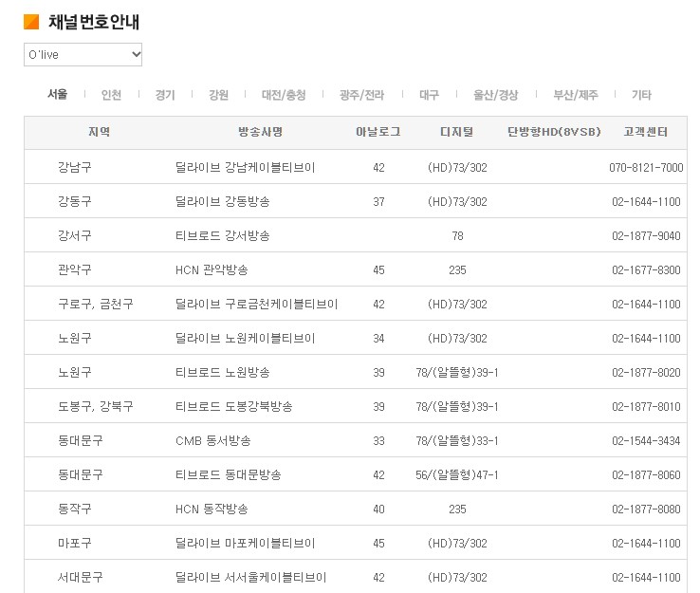Click analog channel 37 in 강동구 row
This screenshot has width=700, height=593.
(378, 202)
